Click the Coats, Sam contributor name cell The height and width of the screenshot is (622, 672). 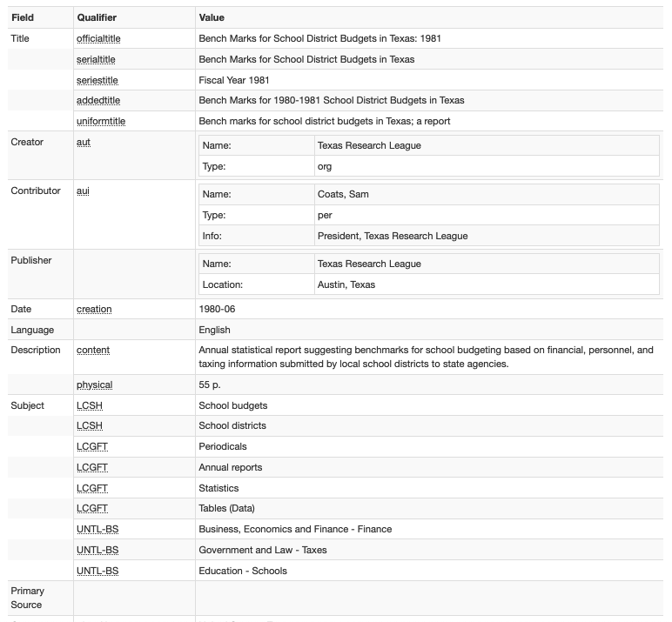point(487,195)
